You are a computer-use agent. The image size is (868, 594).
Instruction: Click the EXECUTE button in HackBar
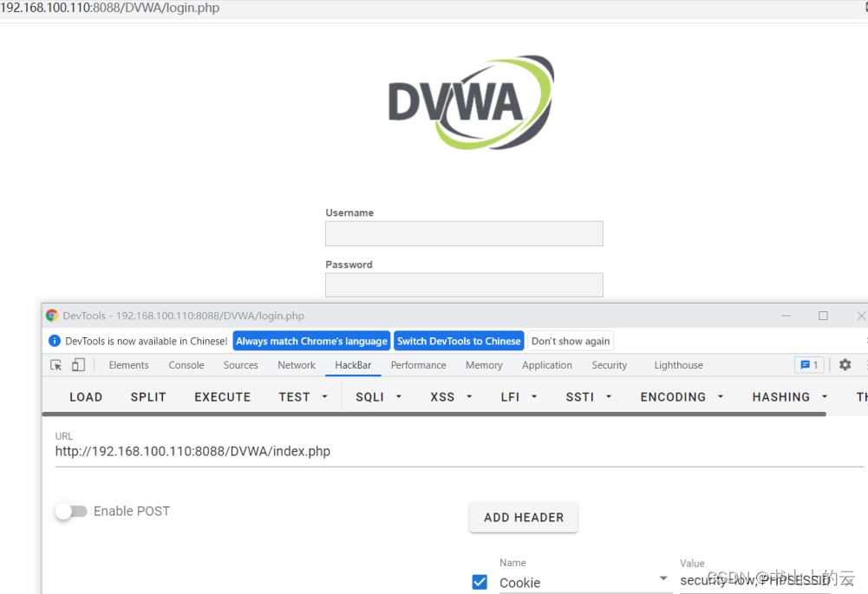[x=223, y=397]
